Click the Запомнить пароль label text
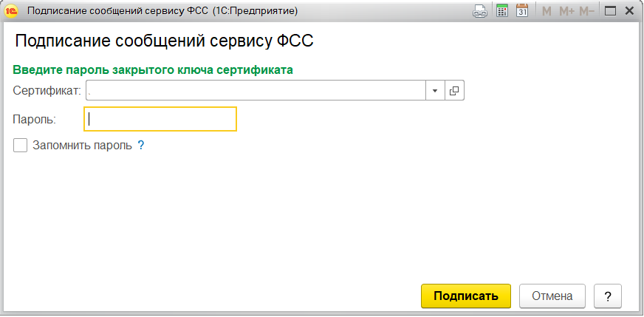 82,146
